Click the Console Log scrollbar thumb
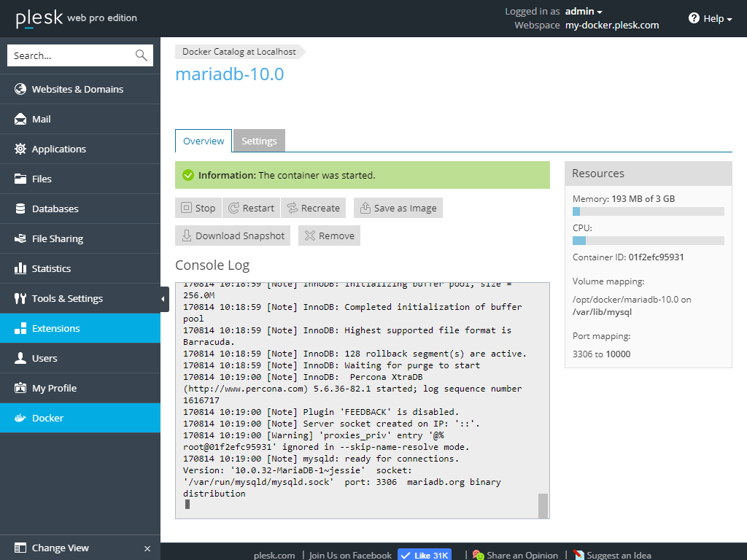The width and height of the screenshot is (747, 560). coord(543,506)
